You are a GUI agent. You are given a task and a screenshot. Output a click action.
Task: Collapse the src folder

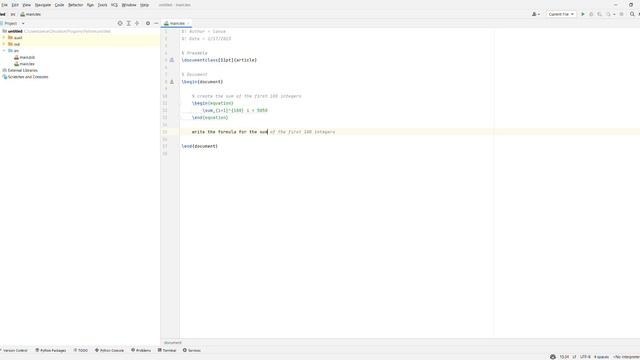click(x=4, y=51)
